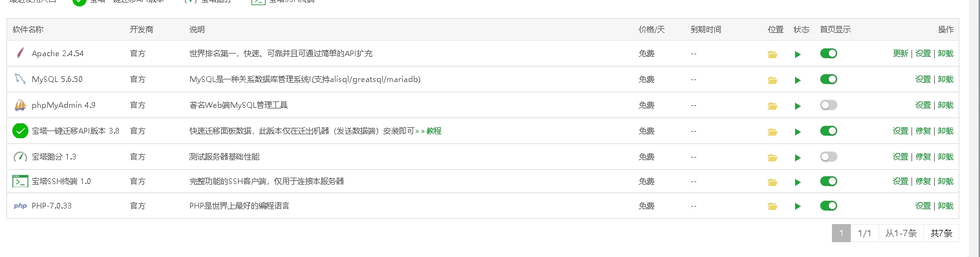The image size is (980, 257).
Task: Turn off homepage display for MySQL 5.6.50
Action: (828, 79)
